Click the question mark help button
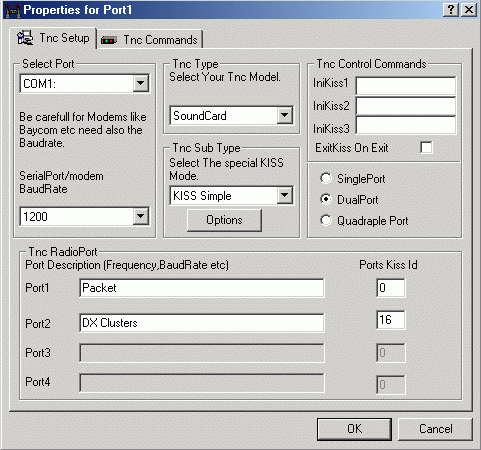Viewport: 481px width, 450px height. pos(451,10)
